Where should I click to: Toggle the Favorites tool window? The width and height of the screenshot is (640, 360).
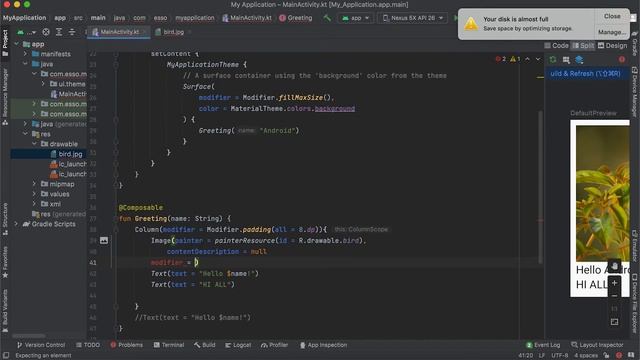tap(5, 262)
